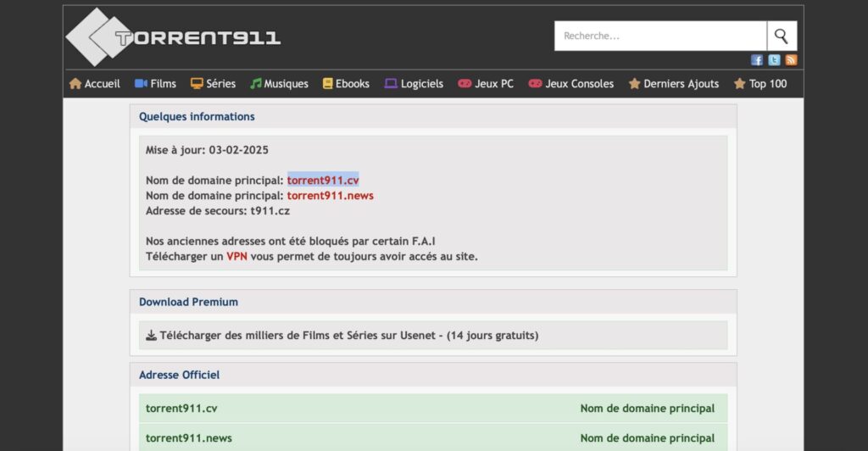The image size is (868, 451).
Task: Open the Séries menu item
Action: (220, 84)
